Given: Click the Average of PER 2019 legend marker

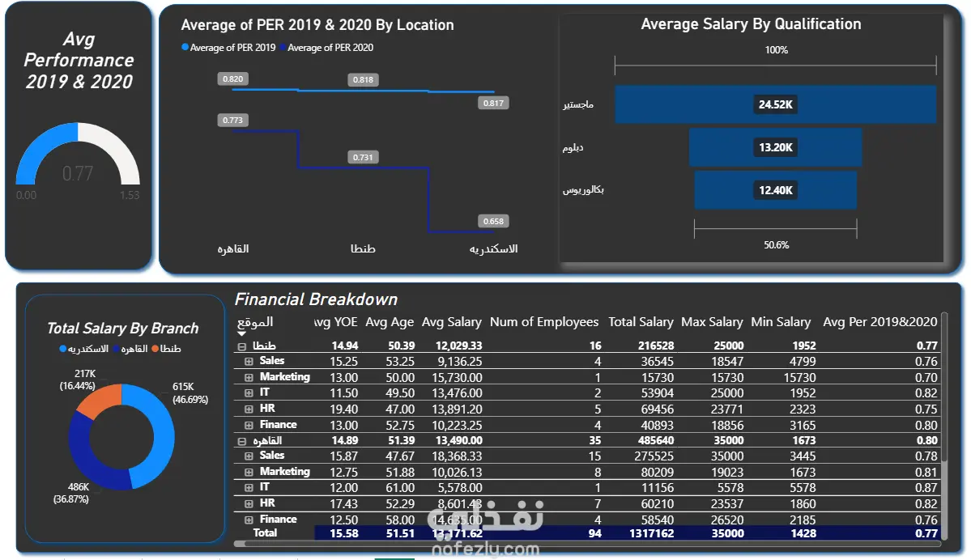Looking at the screenshot, I should click(185, 47).
